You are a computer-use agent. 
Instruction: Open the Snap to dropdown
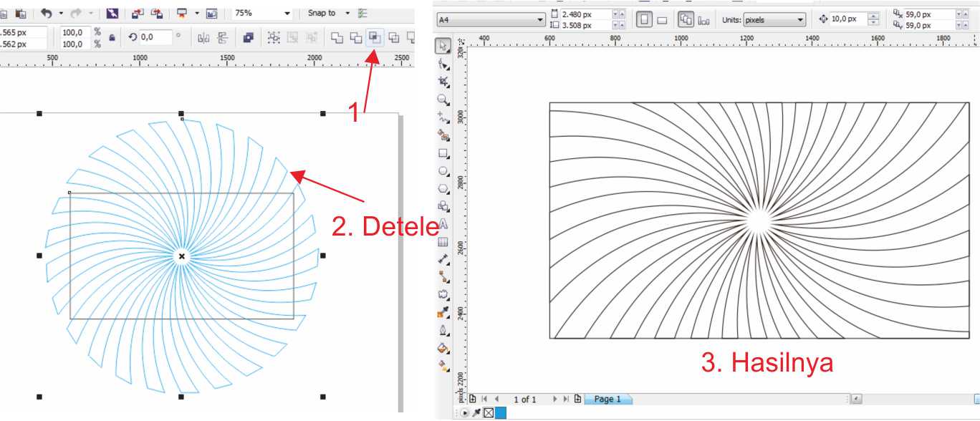click(x=347, y=14)
